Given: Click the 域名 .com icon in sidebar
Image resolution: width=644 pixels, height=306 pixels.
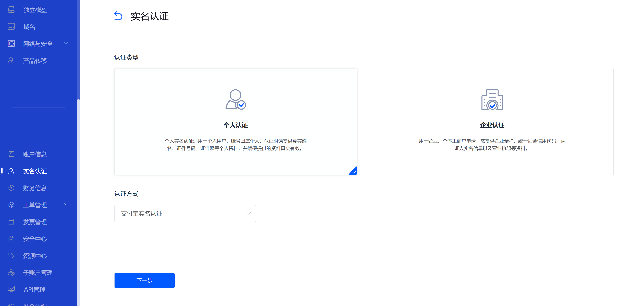Looking at the screenshot, I should (11, 27).
